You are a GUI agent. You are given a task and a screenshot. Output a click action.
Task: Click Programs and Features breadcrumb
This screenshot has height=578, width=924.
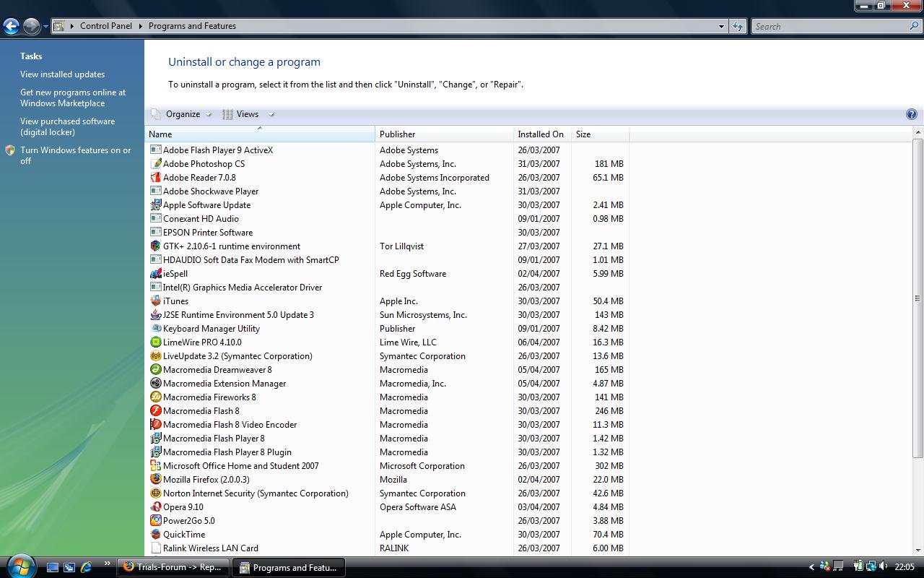point(192,26)
